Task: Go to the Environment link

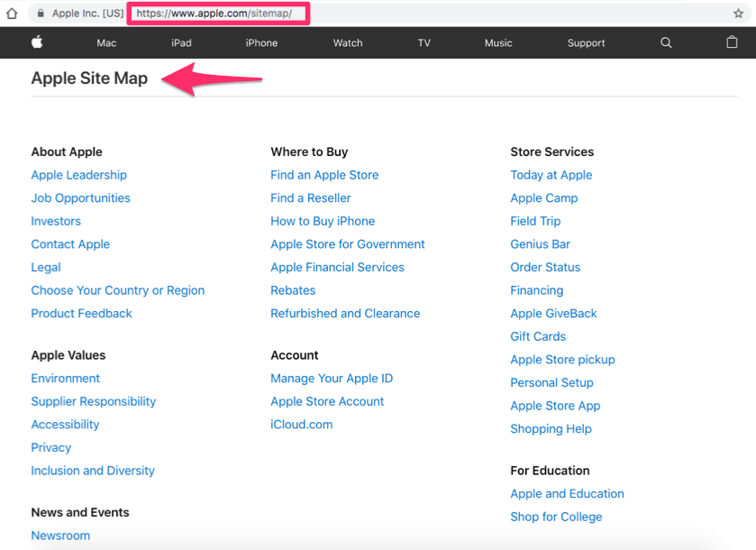Action: click(66, 379)
